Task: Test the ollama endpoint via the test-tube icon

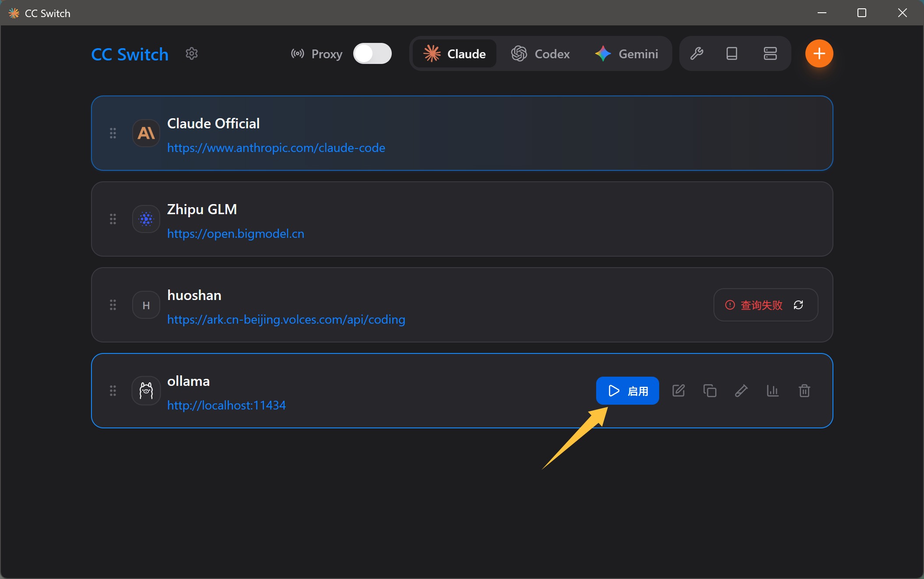Action: (x=741, y=391)
